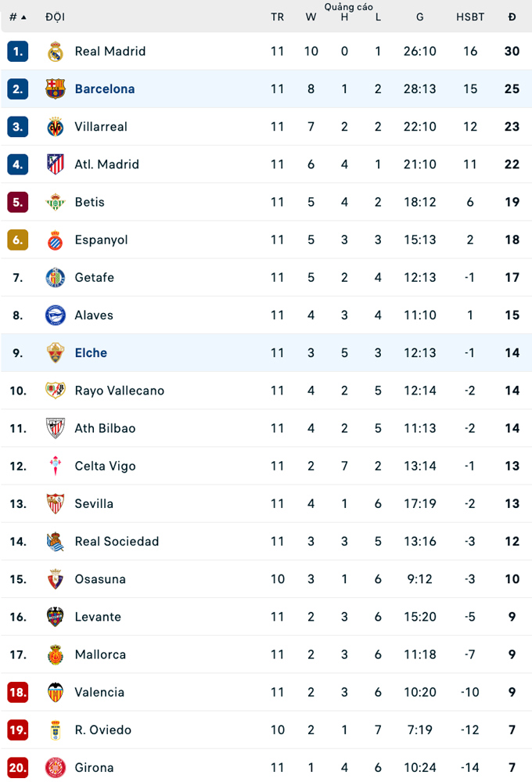Click the maroon rank 5 badge
532x782 pixels.
pyautogui.click(x=18, y=202)
